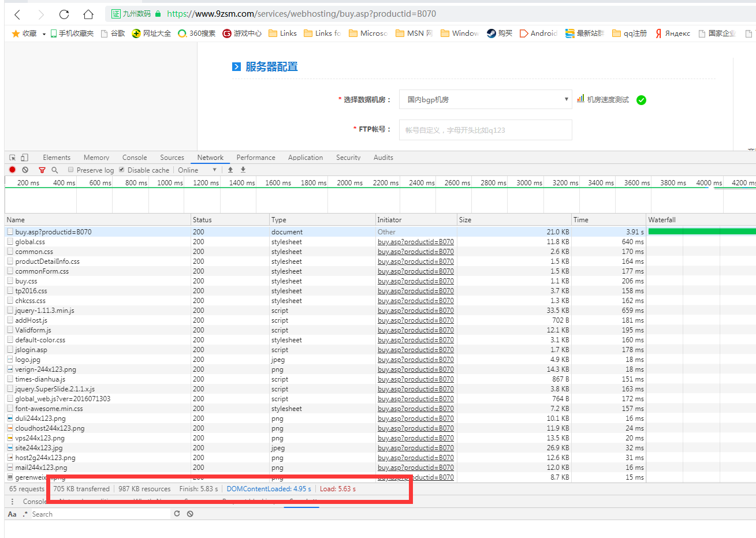Toggle match case Aa in search panel

pyautogui.click(x=12, y=514)
